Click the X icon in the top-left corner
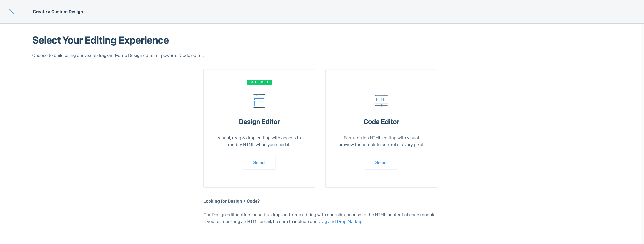644x244 pixels. click(12, 12)
